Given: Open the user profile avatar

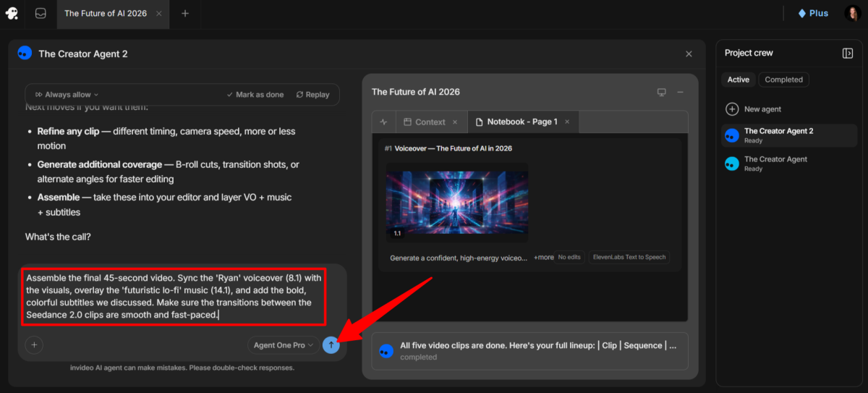Looking at the screenshot, I should [x=851, y=13].
